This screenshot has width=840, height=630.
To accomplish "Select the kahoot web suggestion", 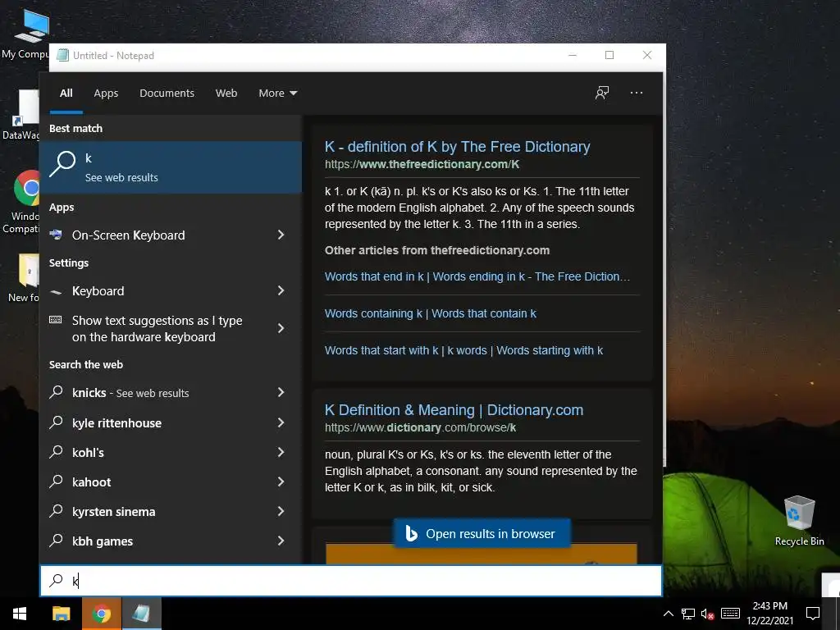I will coord(171,482).
